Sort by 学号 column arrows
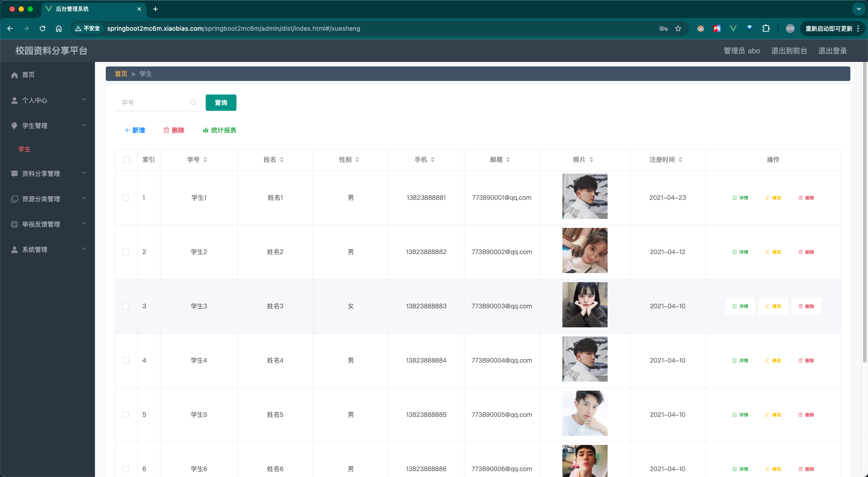The width and height of the screenshot is (868, 477). click(x=205, y=160)
